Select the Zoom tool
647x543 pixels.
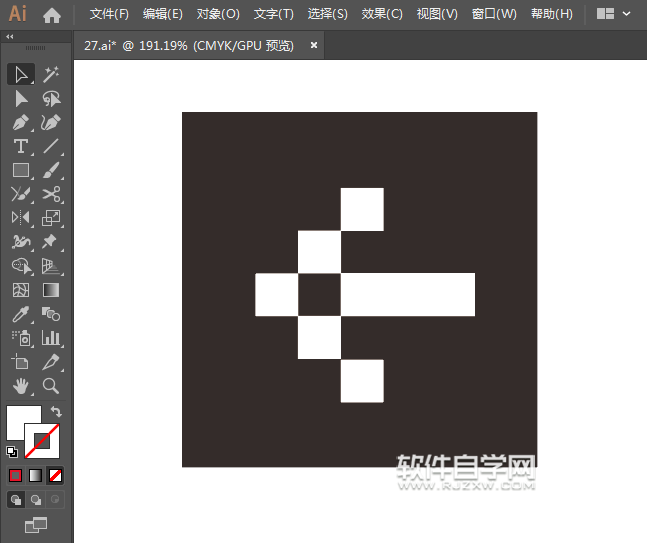(x=51, y=386)
